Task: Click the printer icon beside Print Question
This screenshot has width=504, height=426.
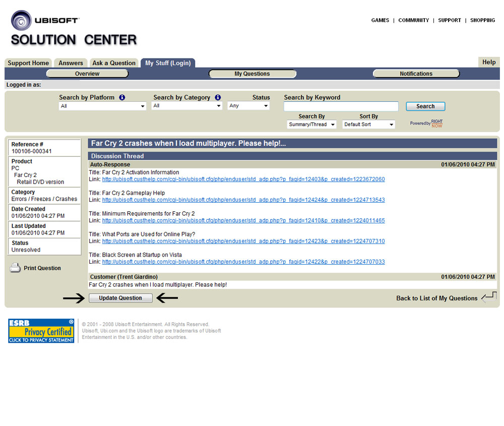Action: click(15, 268)
